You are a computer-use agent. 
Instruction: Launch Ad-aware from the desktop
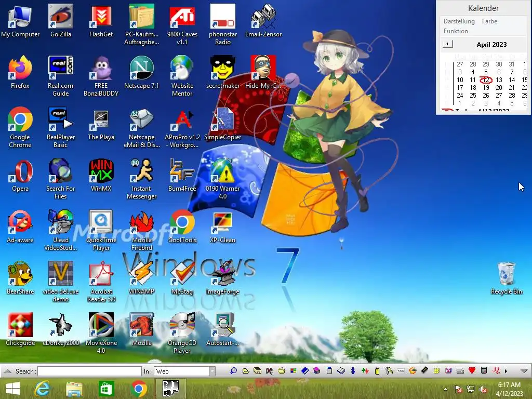tap(20, 227)
